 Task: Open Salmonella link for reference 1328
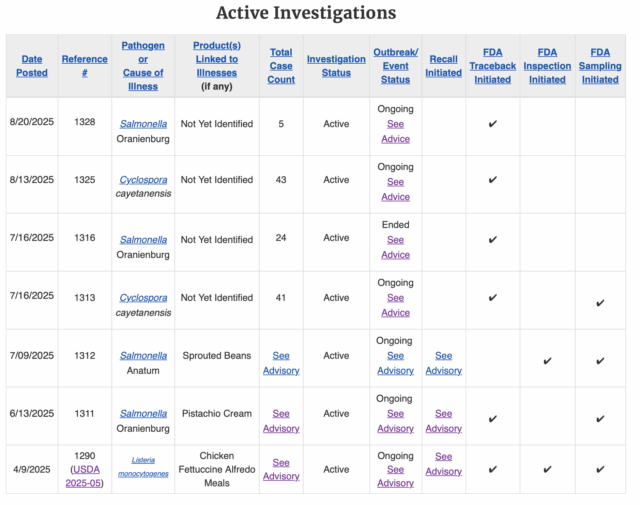pyautogui.click(x=143, y=124)
